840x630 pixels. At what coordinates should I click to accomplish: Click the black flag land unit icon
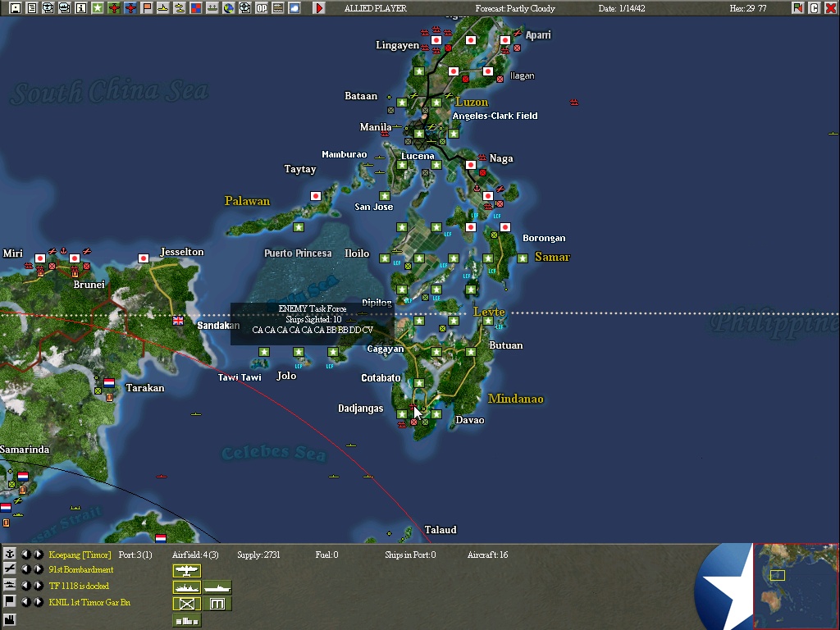pyautogui.click(x=10, y=601)
